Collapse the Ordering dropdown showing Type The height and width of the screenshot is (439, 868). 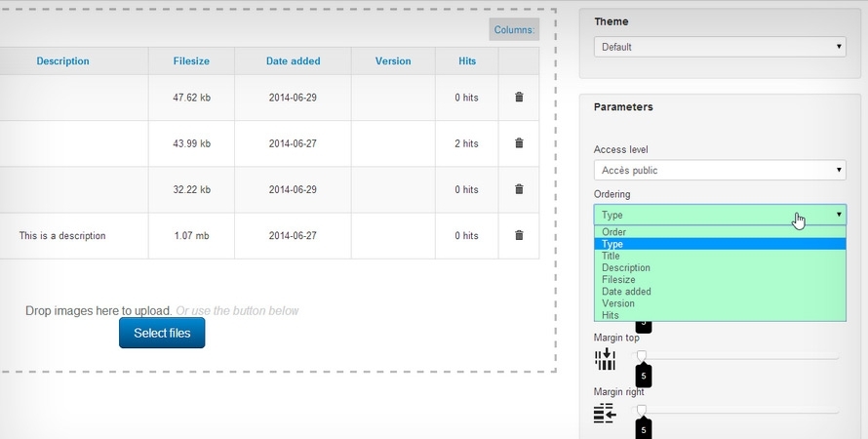coord(720,215)
